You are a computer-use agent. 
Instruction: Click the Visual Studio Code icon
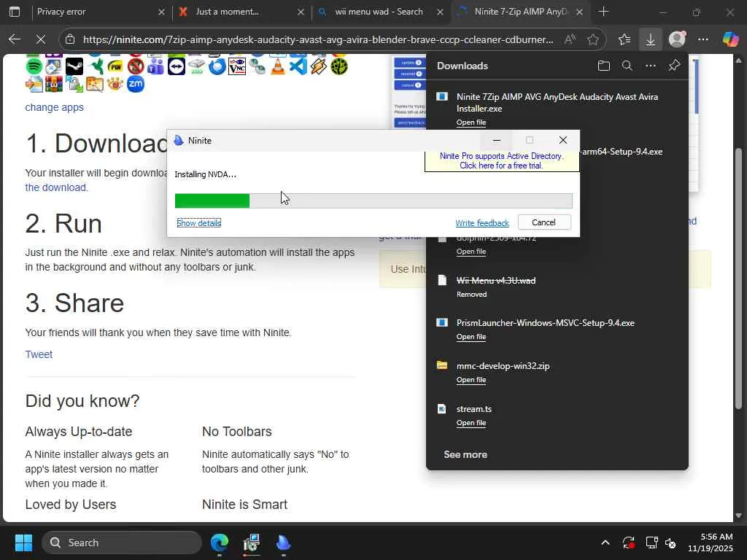[x=298, y=66]
